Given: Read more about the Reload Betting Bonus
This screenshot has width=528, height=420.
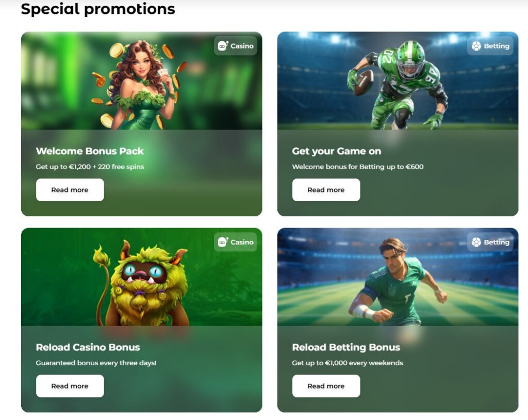Looking at the screenshot, I should pyautogui.click(x=326, y=386).
